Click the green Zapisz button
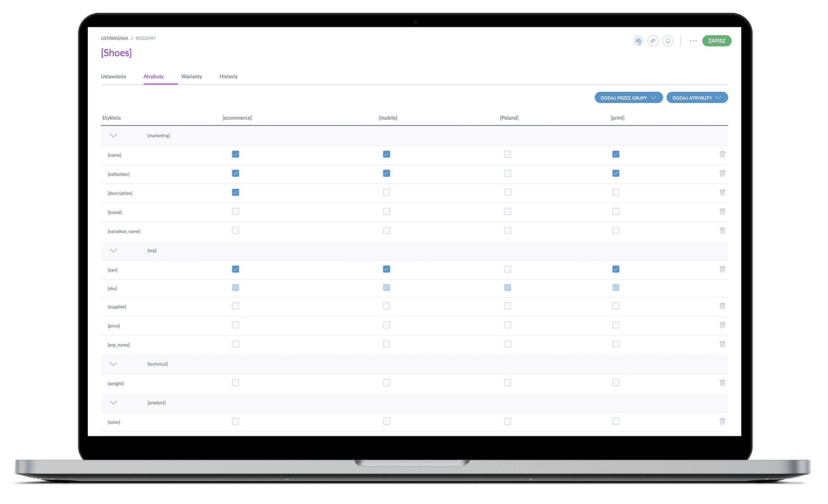Image resolution: width=828 pixels, height=504 pixels. [x=716, y=41]
